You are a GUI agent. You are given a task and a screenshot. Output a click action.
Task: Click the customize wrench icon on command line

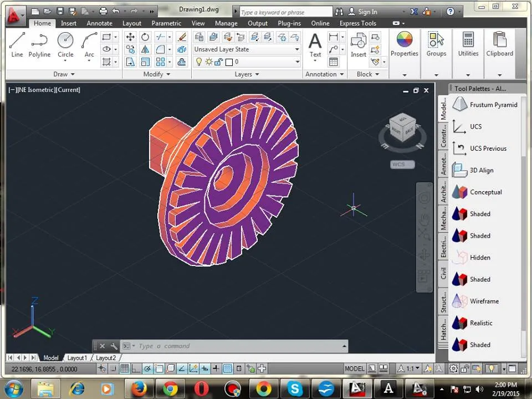[x=114, y=346]
